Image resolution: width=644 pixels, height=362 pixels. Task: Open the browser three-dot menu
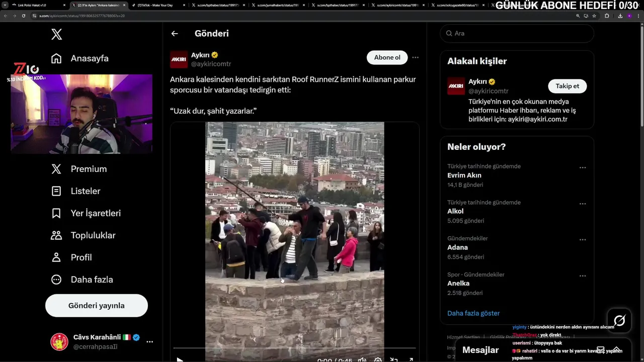(638, 16)
